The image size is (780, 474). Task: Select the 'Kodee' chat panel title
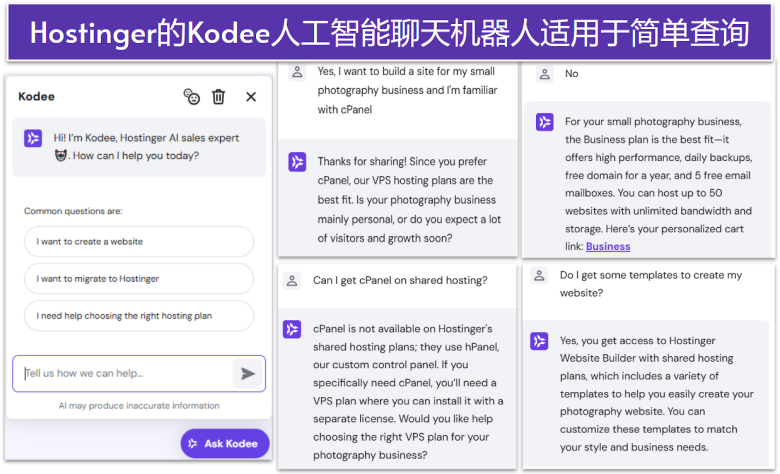coord(36,96)
